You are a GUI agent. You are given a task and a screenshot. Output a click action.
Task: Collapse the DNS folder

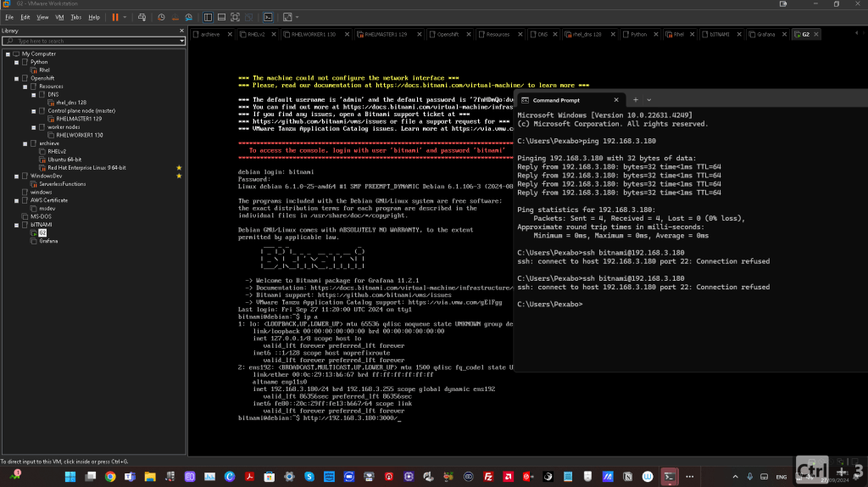34,95
